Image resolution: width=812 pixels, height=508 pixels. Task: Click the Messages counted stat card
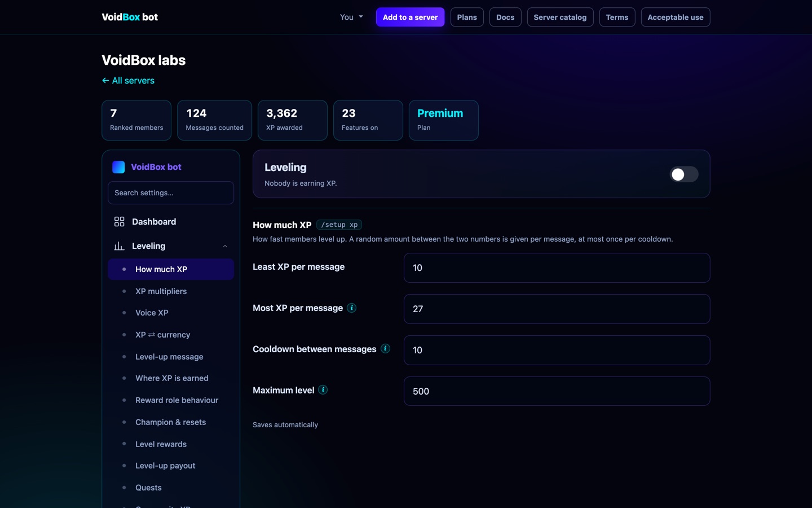(214, 120)
